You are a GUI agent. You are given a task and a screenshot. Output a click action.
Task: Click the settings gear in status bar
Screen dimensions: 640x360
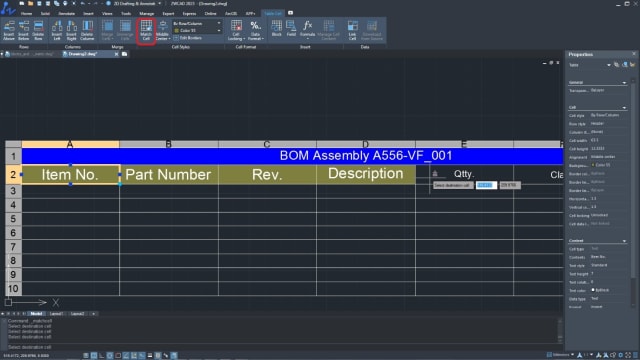(x=620, y=355)
